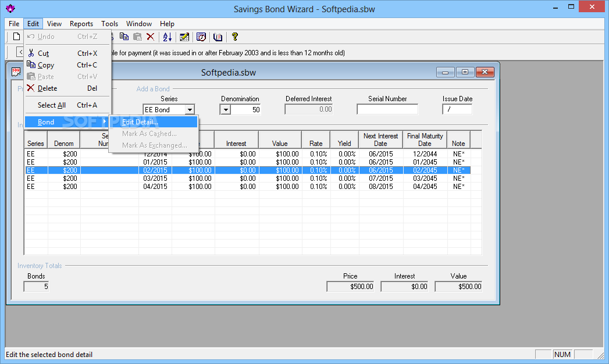The image size is (609, 364).
Task: Click the yellow question mark help icon
Action: tap(234, 37)
